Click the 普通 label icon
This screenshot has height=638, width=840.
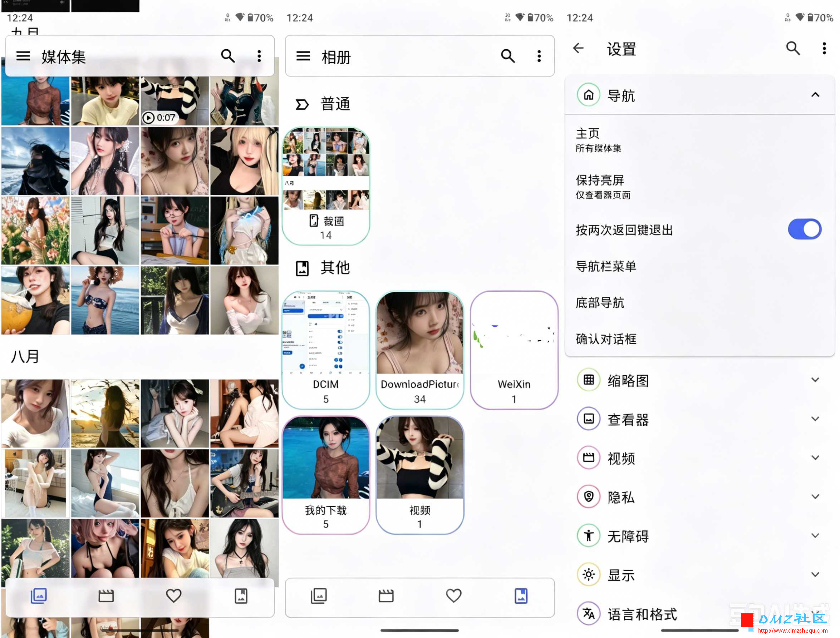click(302, 104)
